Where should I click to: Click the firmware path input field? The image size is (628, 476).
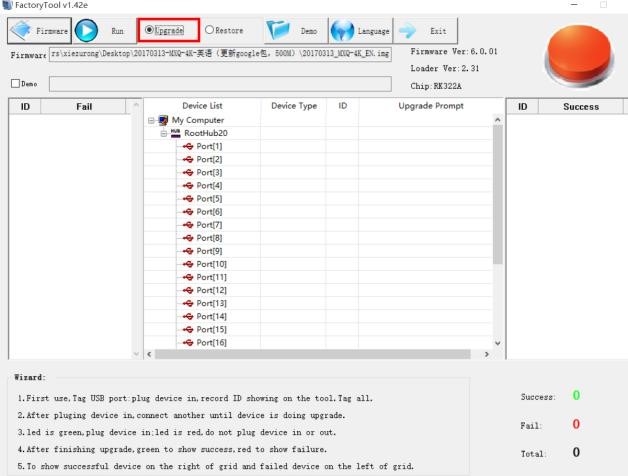pyautogui.click(x=220, y=54)
